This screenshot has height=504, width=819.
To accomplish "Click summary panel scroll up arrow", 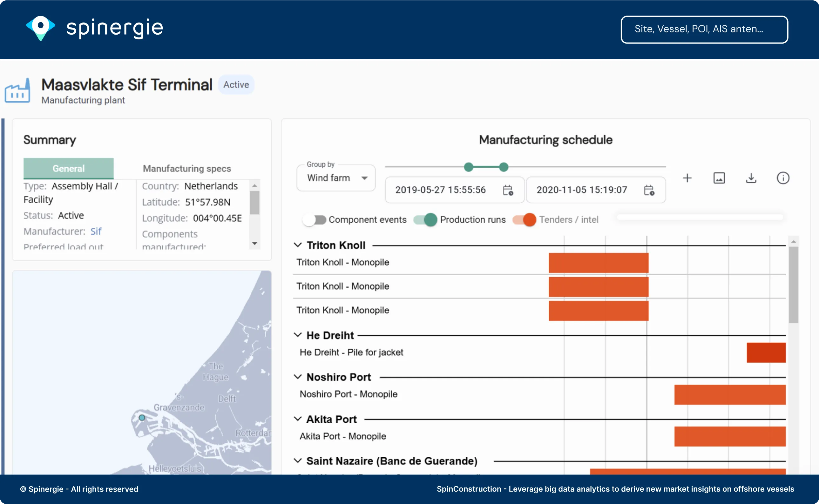I will coord(255,185).
